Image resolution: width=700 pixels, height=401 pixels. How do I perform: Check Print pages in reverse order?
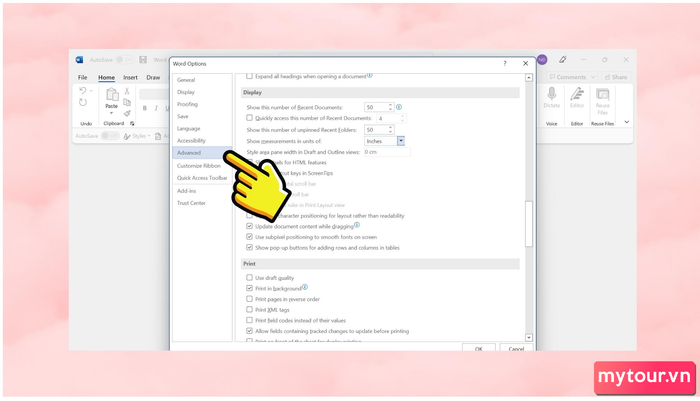pos(250,299)
